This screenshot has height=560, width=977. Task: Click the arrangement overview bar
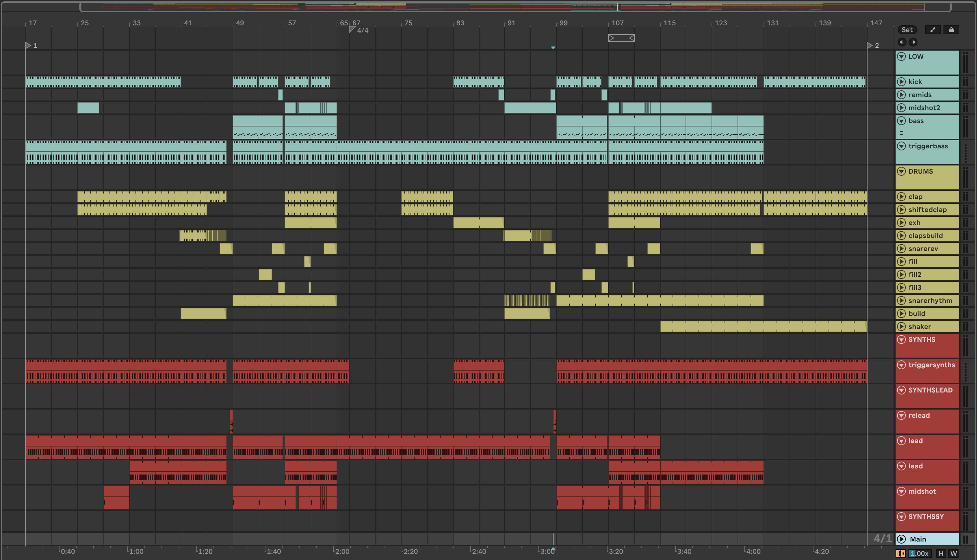point(515,6)
